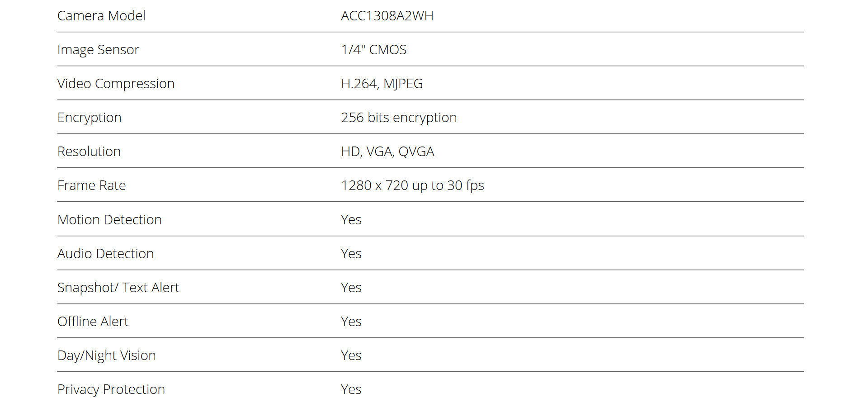Select the ACC1308A2WH model number text
Image resolution: width=868 pixels, height=398 pixels.
(x=387, y=16)
